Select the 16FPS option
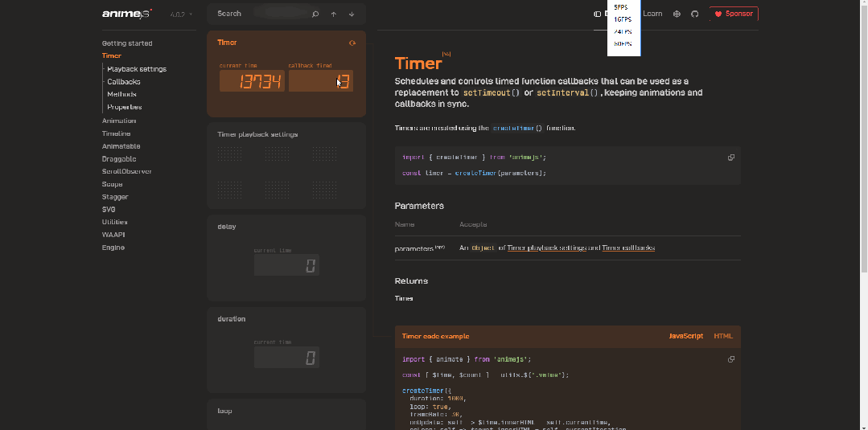 623,19
